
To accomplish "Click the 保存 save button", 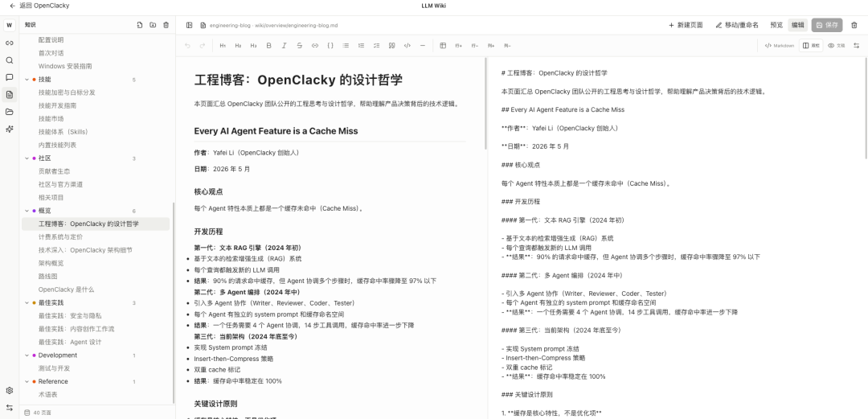I will 827,25.
